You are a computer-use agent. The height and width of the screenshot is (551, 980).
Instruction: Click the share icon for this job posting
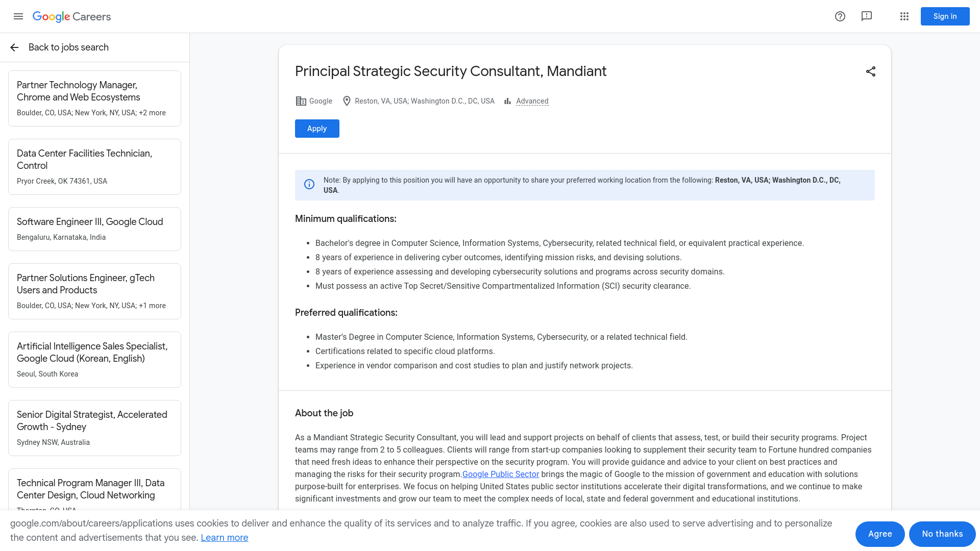click(871, 71)
